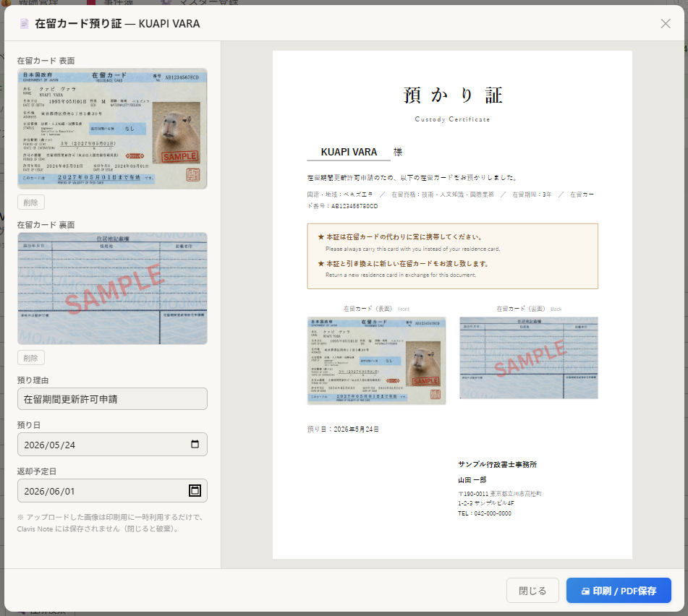Click the 山田 一郎 signature name
The width and height of the screenshot is (688, 616).
click(472, 479)
